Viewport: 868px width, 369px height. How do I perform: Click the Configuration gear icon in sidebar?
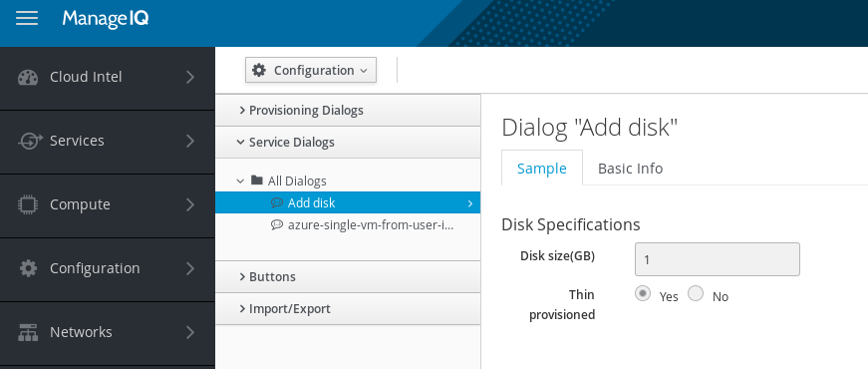coord(28,268)
